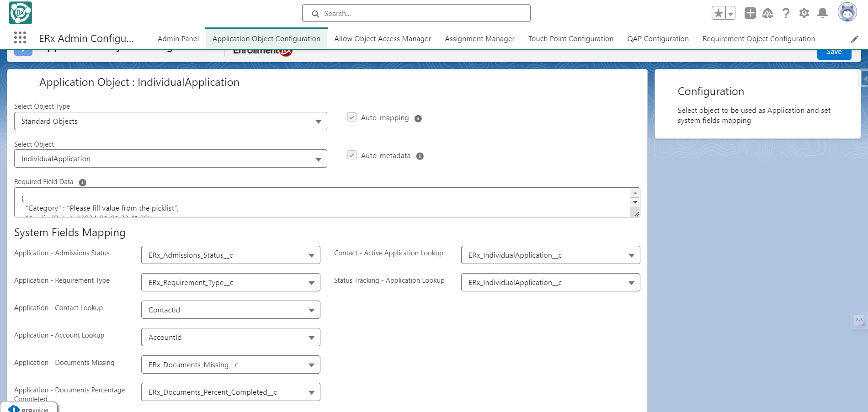Open the Application - Contact Lookup dropdown
Screen dimensions: 868x412
click(x=230, y=310)
